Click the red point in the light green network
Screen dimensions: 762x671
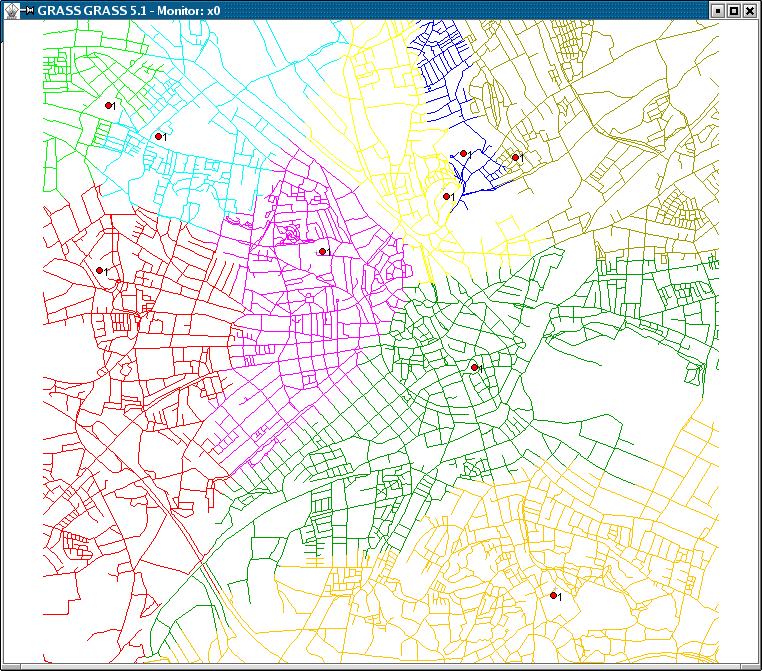pos(109,105)
